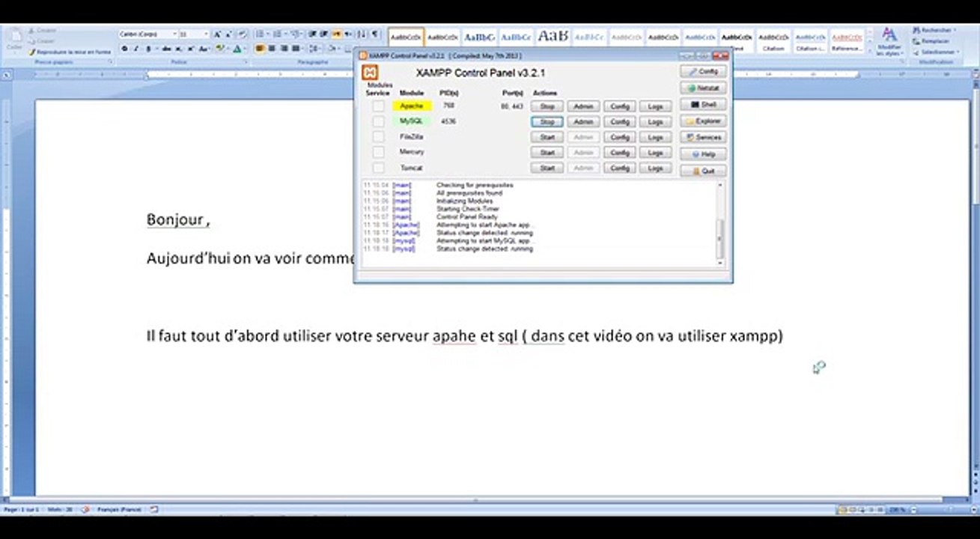This screenshot has height=539, width=980.
Task: Click the orange XAMPP logo
Action: [370, 73]
